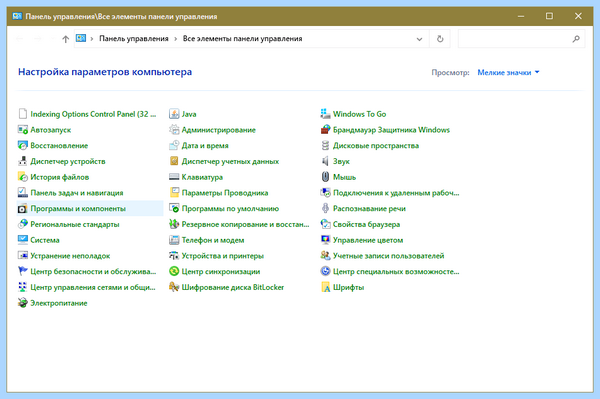Click the Брандмауэр Защитника Windows icon

[325, 130]
